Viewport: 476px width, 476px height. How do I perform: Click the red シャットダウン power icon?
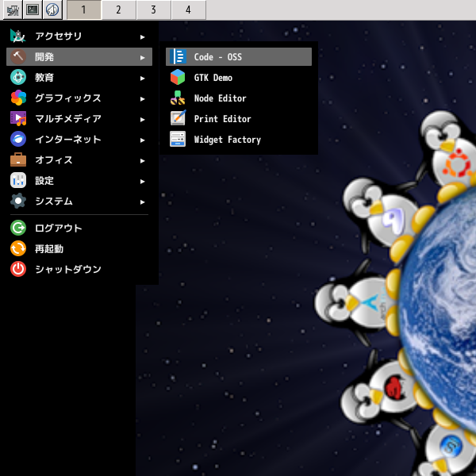coord(18,269)
